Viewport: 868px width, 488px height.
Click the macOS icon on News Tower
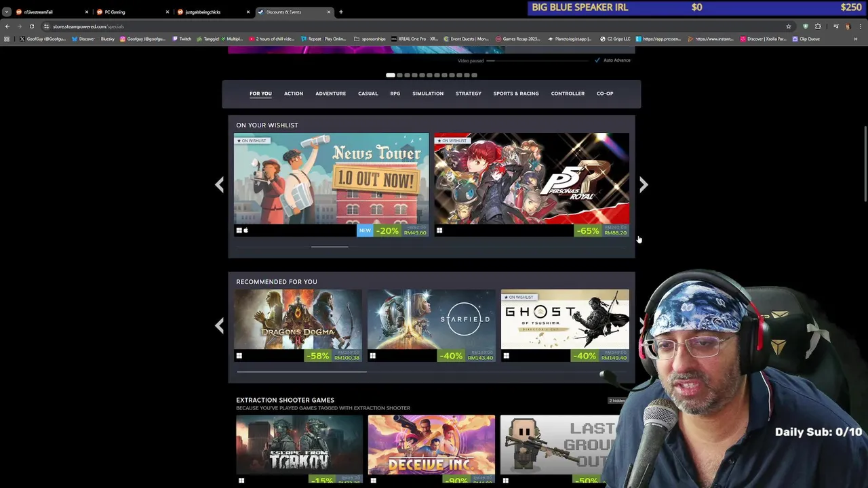[245, 230]
